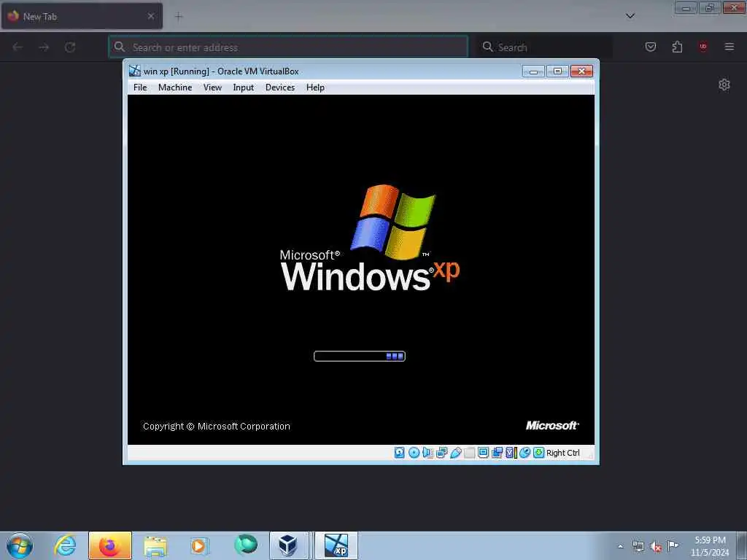Open the Help menu in VirtualBox
The width and height of the screenshot is (747, 560).
[315, 87]
